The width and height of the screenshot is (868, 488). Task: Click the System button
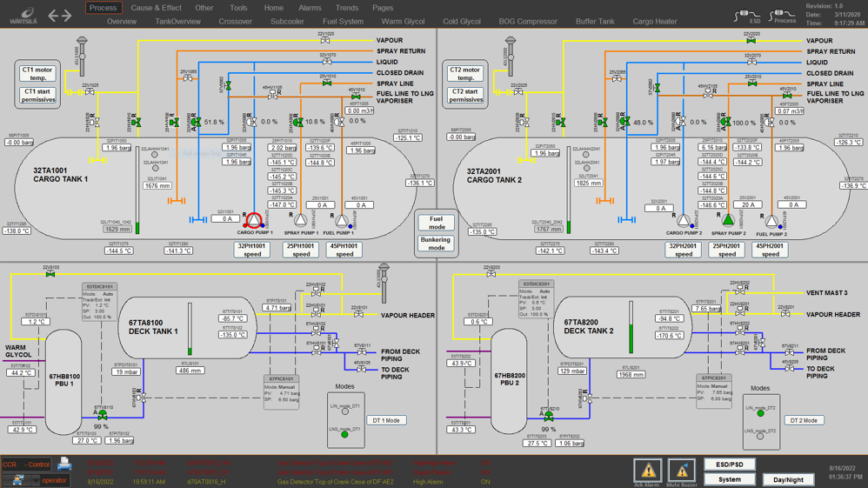(730, 479)
